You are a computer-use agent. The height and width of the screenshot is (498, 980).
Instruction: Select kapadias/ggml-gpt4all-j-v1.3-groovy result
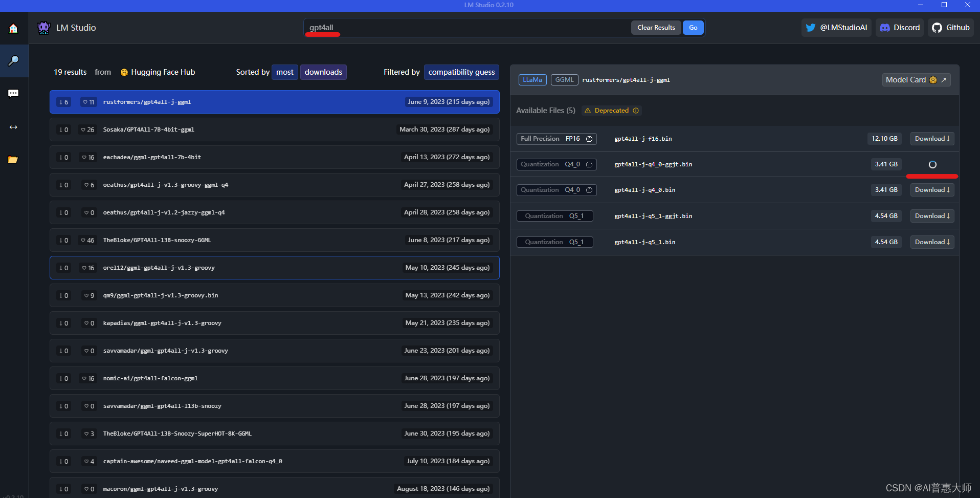pyautogui.click(x=275, y=323)
